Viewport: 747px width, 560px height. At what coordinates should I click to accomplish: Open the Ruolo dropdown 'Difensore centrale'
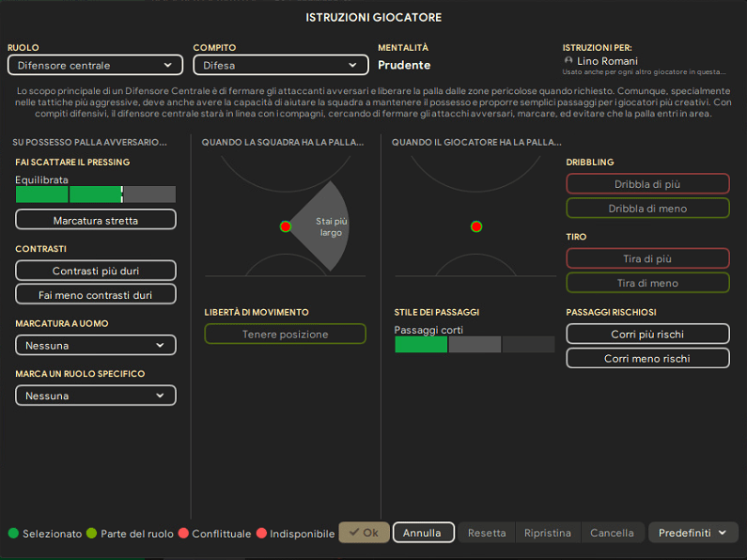pos(95,65)
